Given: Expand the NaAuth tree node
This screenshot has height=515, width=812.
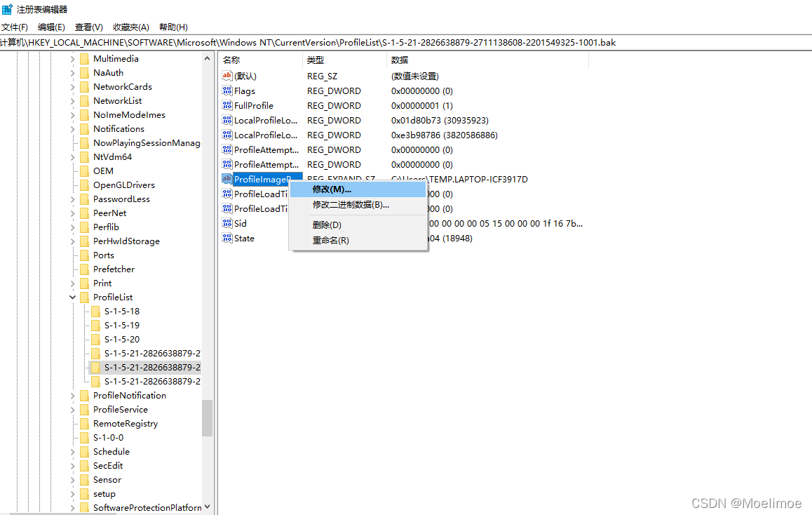Looking at the screenshot, I should [72, 73].
